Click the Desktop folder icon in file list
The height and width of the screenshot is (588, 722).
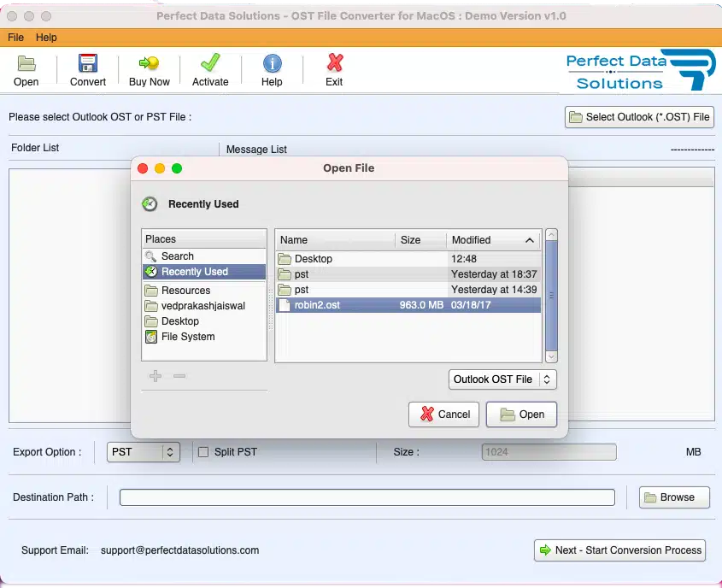(285, 259)
